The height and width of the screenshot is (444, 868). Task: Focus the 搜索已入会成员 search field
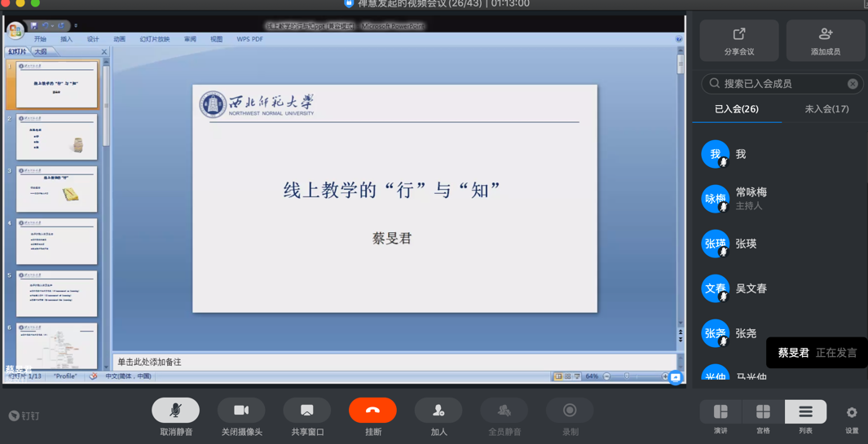tap(782, 84)
